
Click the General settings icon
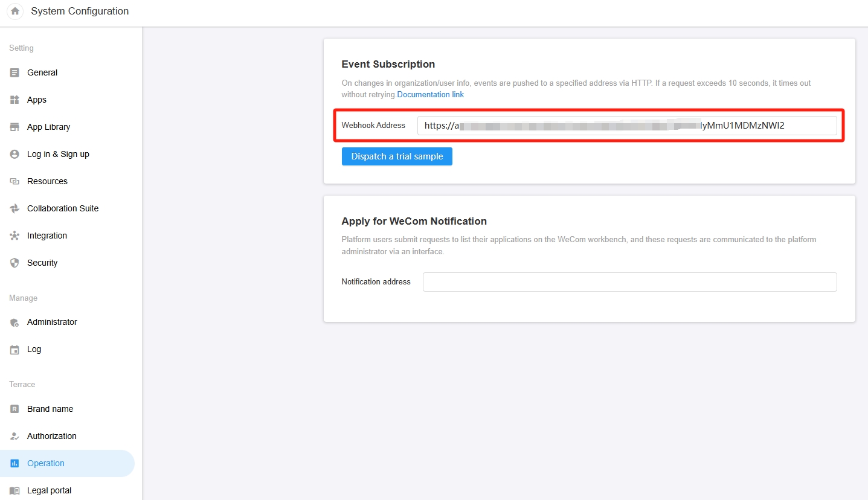[x=15, y=72]
